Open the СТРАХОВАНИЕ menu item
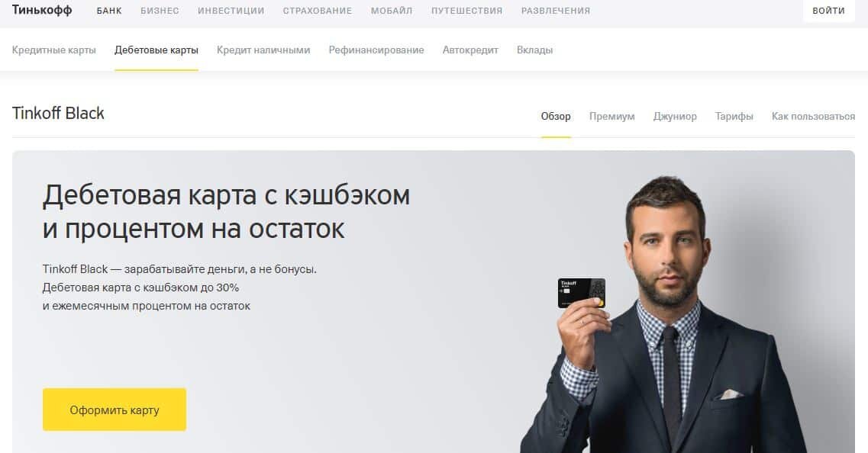868x453 pixels. click(317, 11)
